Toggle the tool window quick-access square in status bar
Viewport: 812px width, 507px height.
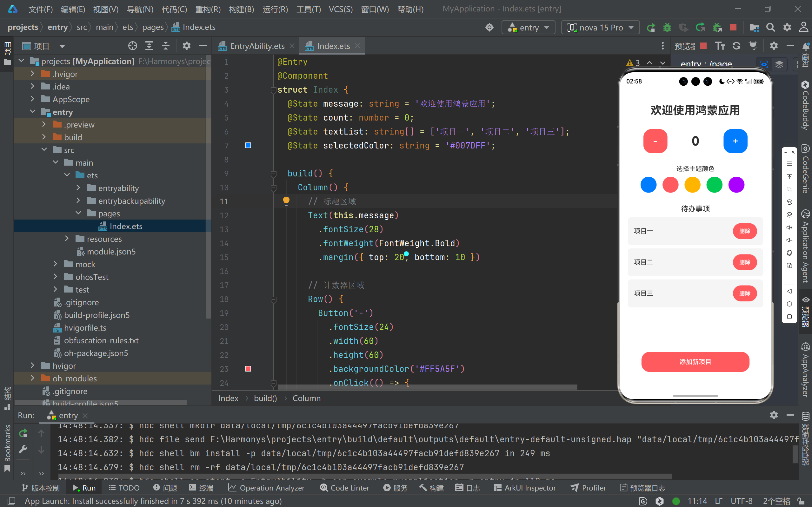11,501
